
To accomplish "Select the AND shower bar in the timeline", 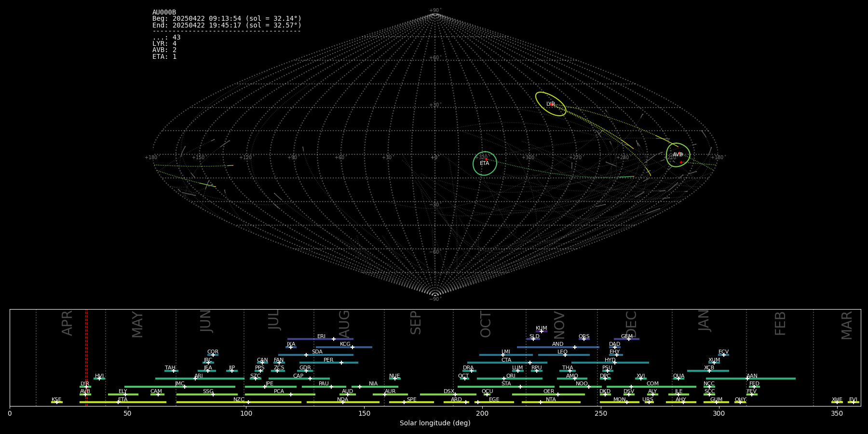I will [558, 347].
